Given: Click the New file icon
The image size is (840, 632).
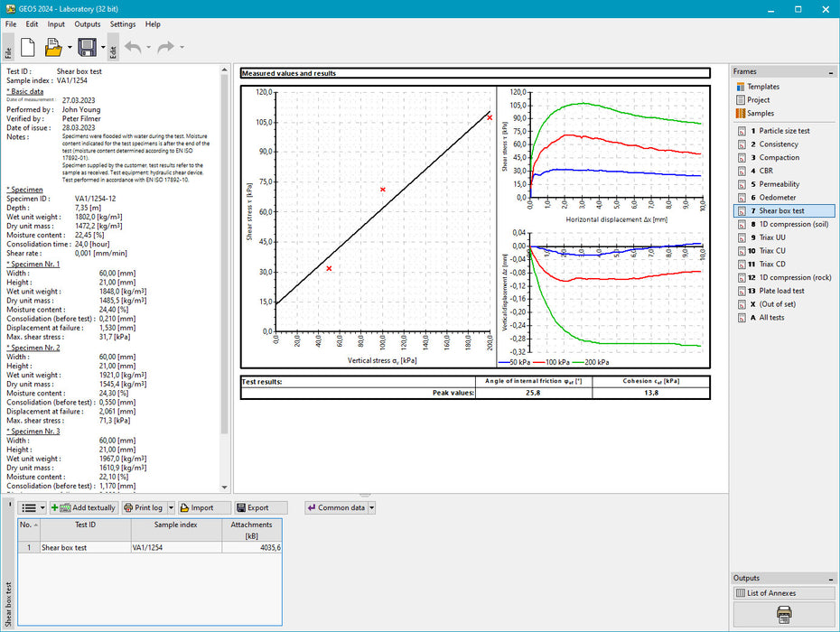Looking at the screenshot, I should 27,47.
